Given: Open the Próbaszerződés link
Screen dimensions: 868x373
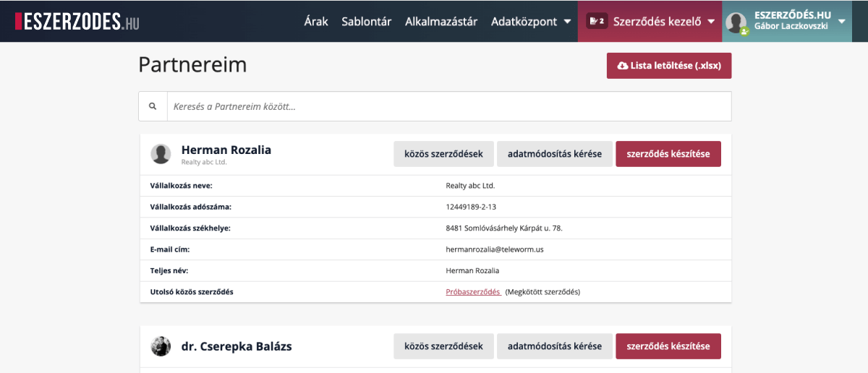Looking at the screenshot, I should pyautogui.click(x=473, y=292).
